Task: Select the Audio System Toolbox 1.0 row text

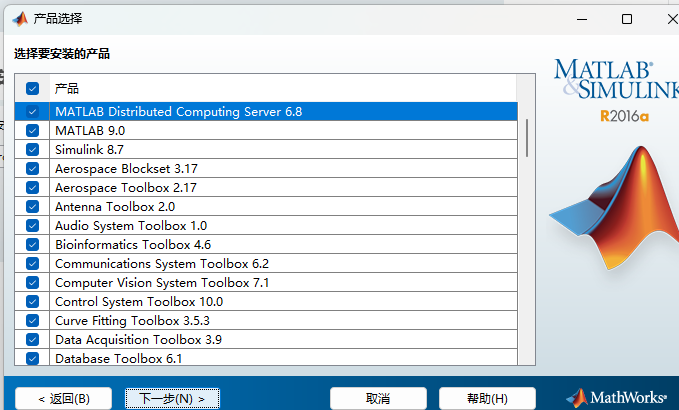Action: [131, 226]
